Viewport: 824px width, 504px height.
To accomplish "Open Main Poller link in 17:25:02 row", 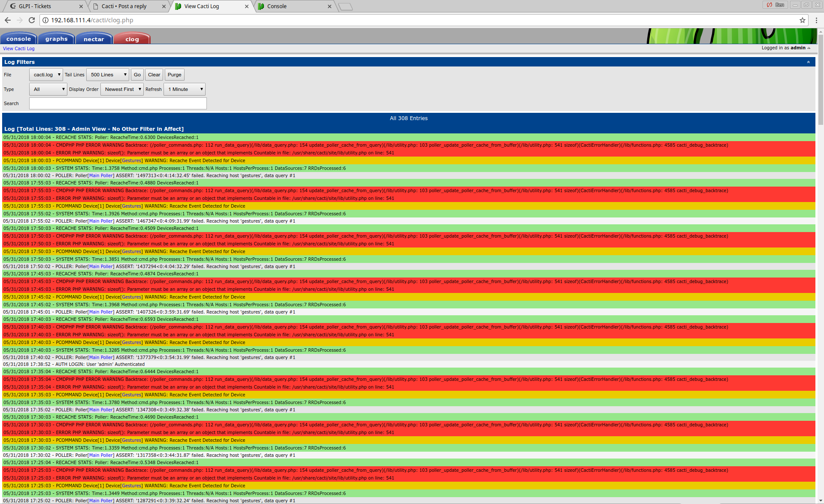I will pyautogui.click(x=101, y=501).
